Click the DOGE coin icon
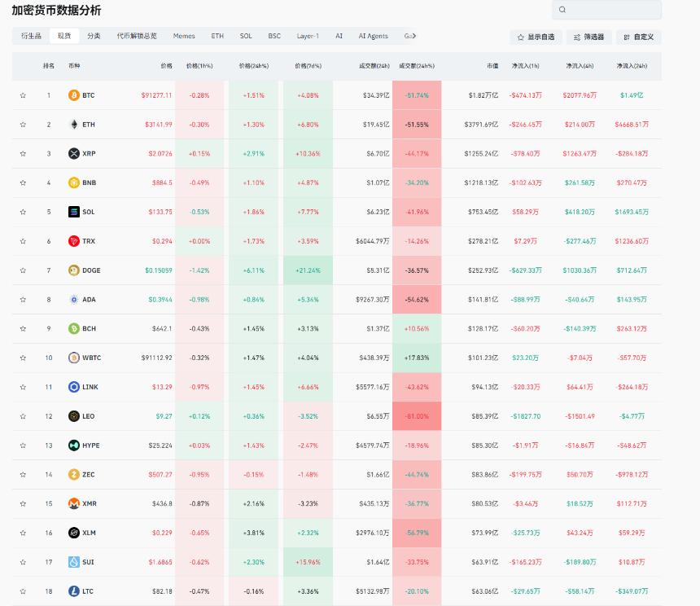700x606 pixels. (x=73, y=270)
